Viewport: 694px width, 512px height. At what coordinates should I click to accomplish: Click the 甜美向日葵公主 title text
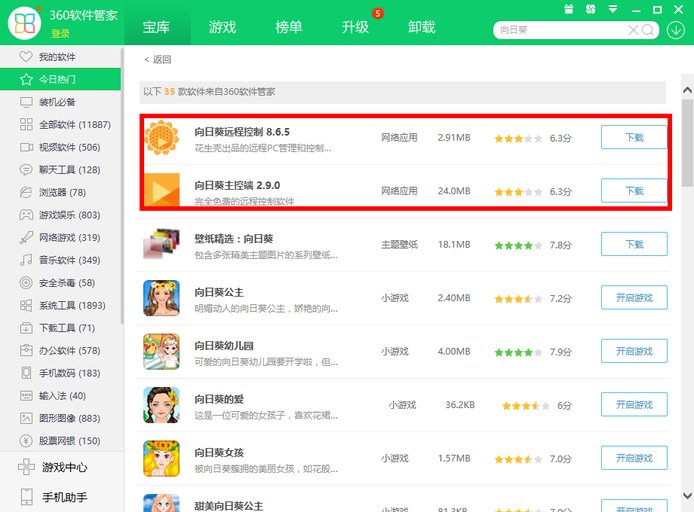coord(228,506)
